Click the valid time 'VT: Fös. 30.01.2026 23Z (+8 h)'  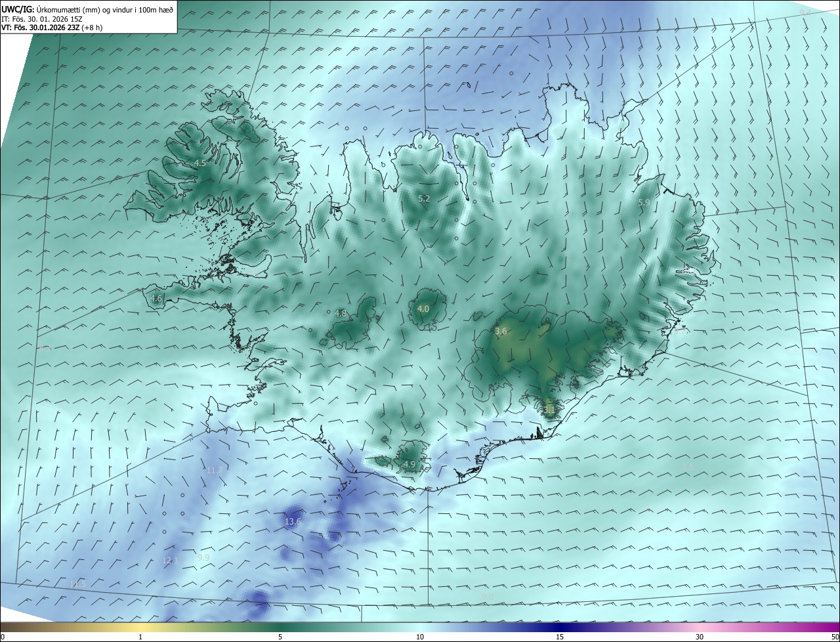(x=52, y=28)
